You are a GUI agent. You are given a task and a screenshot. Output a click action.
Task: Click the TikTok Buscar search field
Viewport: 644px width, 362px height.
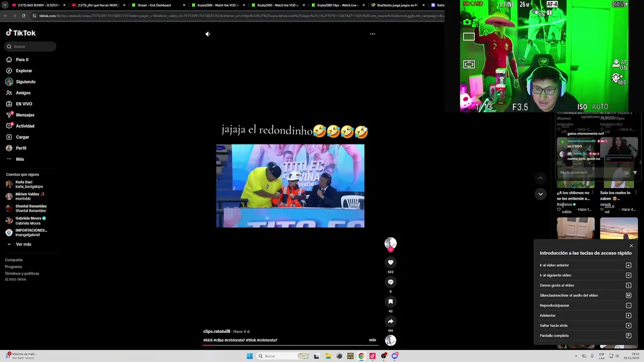pos(31,46)
